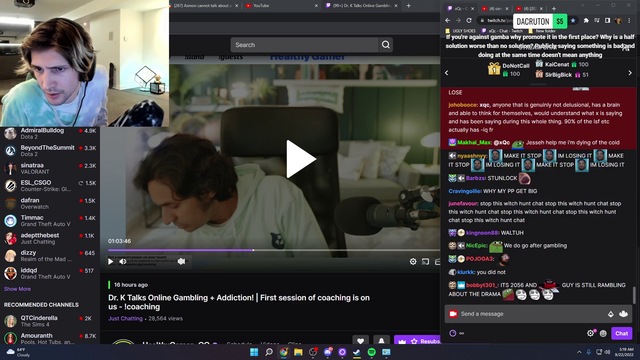Viewport: 640px width, 360px height.
Task: Open the BeyondTheSummit channel in the sidebar
Action: pyautogui.click(x=50, y=151)
